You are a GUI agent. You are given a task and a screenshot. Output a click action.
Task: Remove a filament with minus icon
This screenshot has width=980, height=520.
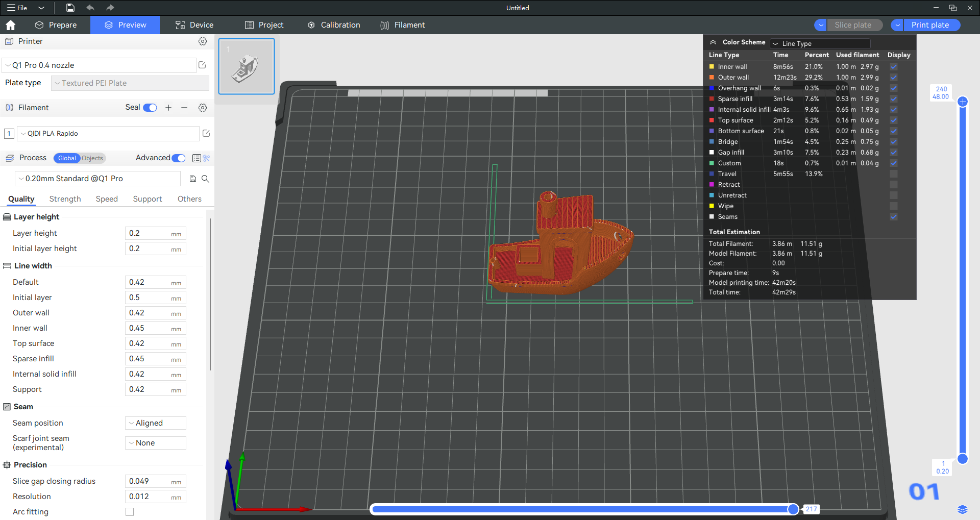(184, 108)
